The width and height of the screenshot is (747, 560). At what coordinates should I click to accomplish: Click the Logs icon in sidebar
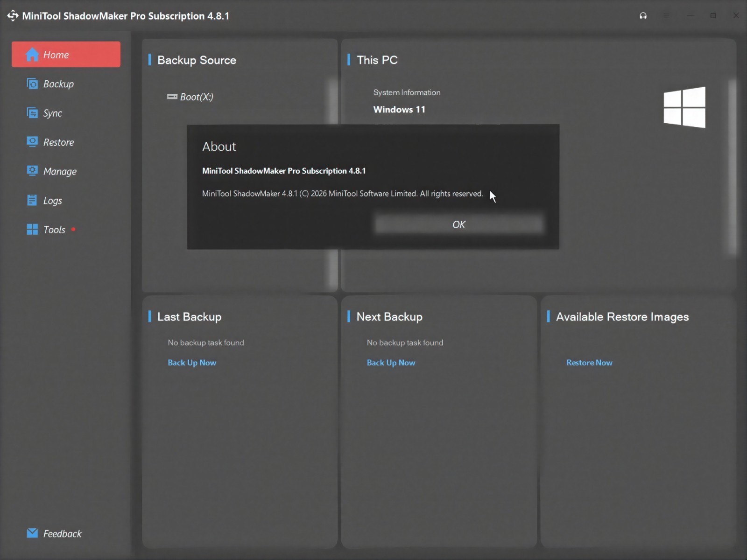[32, 200]
